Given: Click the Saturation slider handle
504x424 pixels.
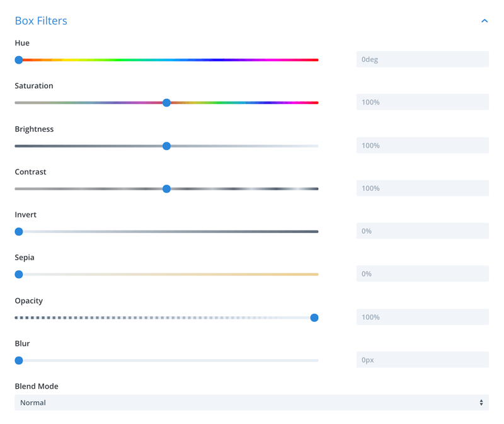Looking at the screenshot, I should [x=166, y=103].
